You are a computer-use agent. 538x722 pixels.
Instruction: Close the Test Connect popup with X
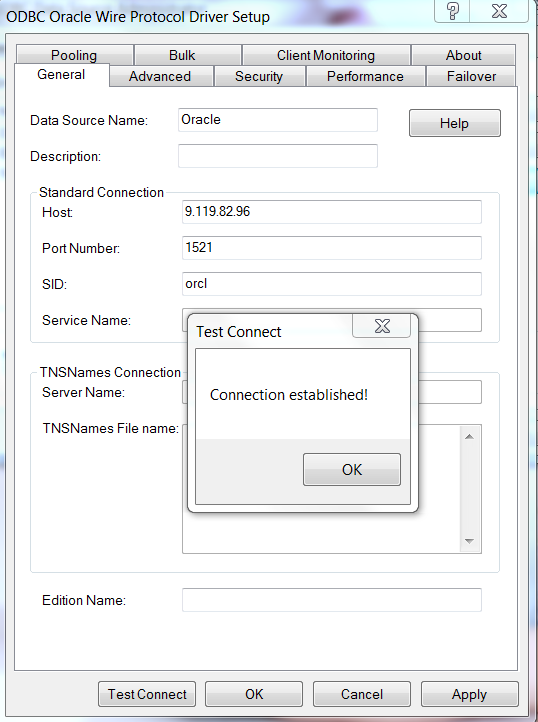[x=382, y=326]
